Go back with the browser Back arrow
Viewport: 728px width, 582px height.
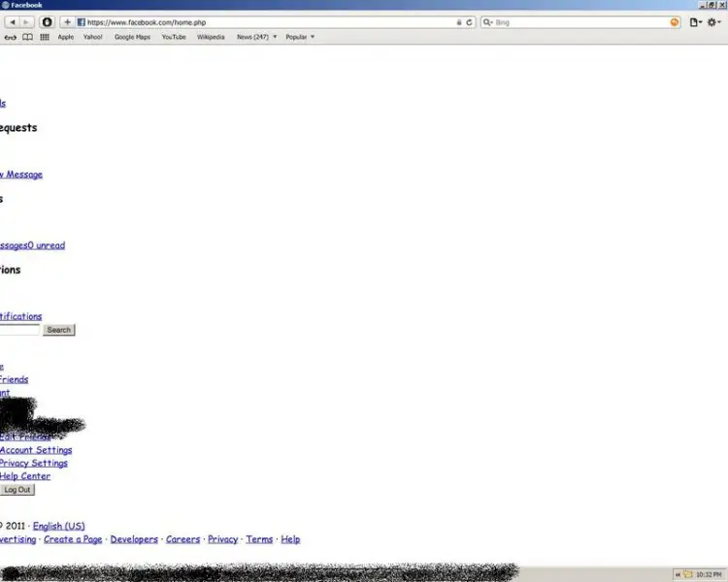(12, 22)
